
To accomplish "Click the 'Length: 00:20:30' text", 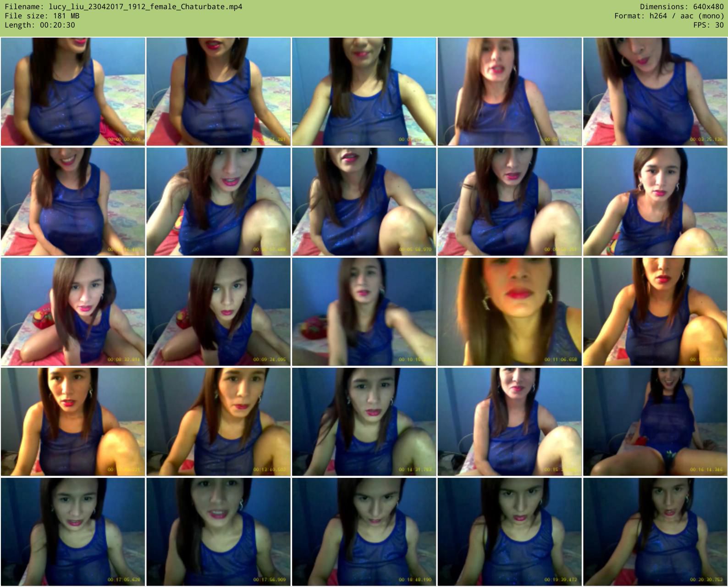I will point(40,25).
